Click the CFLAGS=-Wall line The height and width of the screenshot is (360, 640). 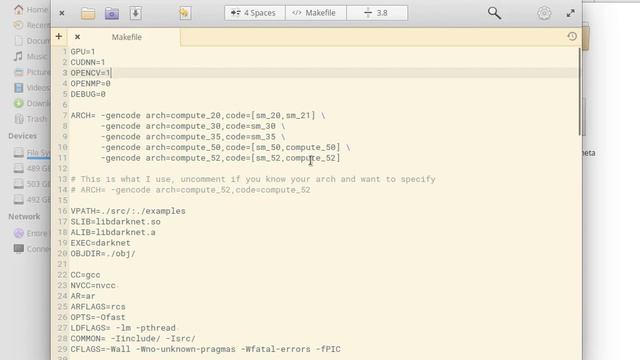(x=205, y=349)
